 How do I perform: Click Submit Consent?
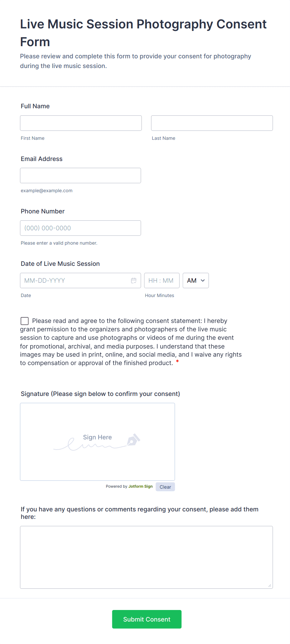coord(147,619)
